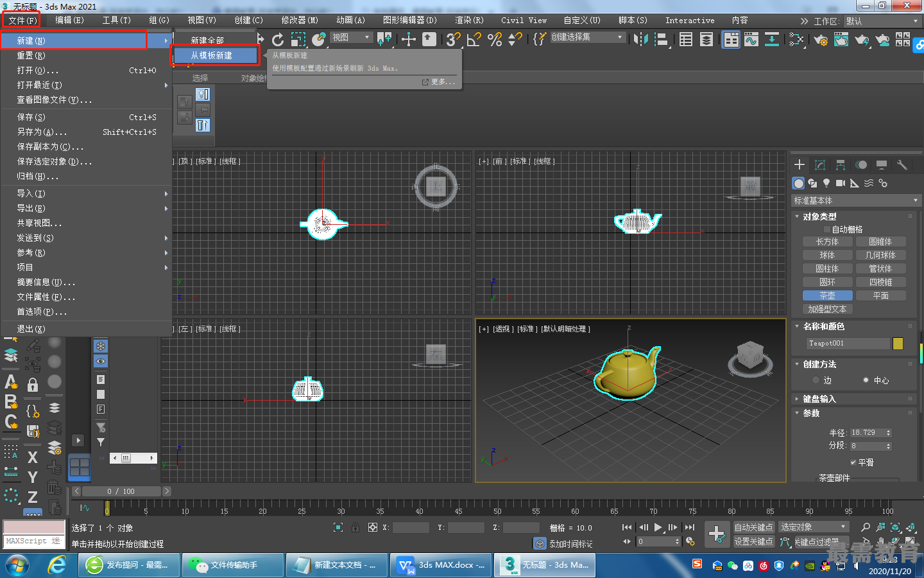Toggle the 自动栅格 checkbox
The image size is (924, 578).
[827, 229]
